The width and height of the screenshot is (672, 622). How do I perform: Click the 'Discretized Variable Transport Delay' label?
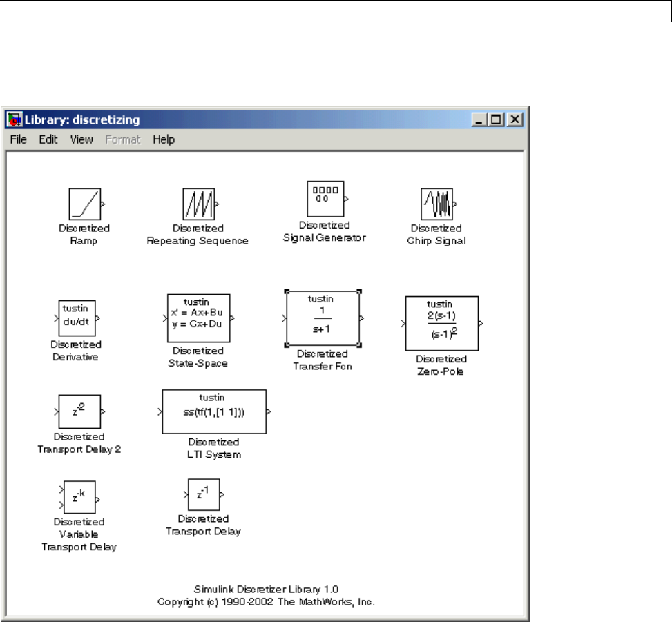(79, 534)
